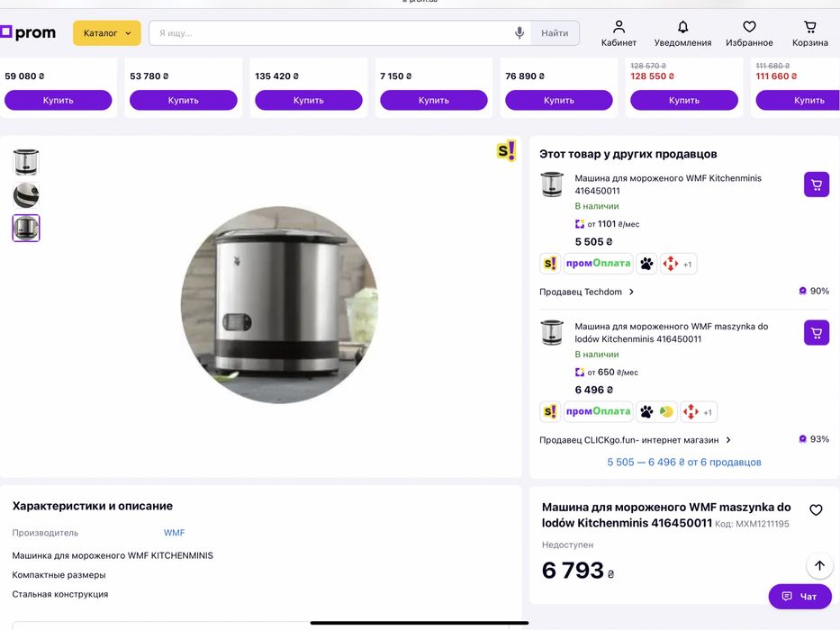Buy the item priced 59 080 ₴
Image resolution: width=840 pixels, height=630 pixels.
(x=58, y=100)
